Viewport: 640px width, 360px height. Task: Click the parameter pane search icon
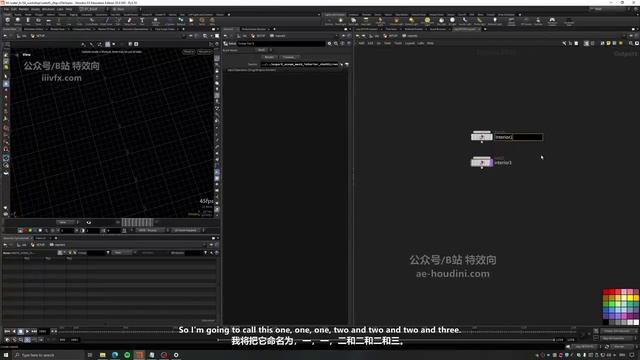[336, 43]
